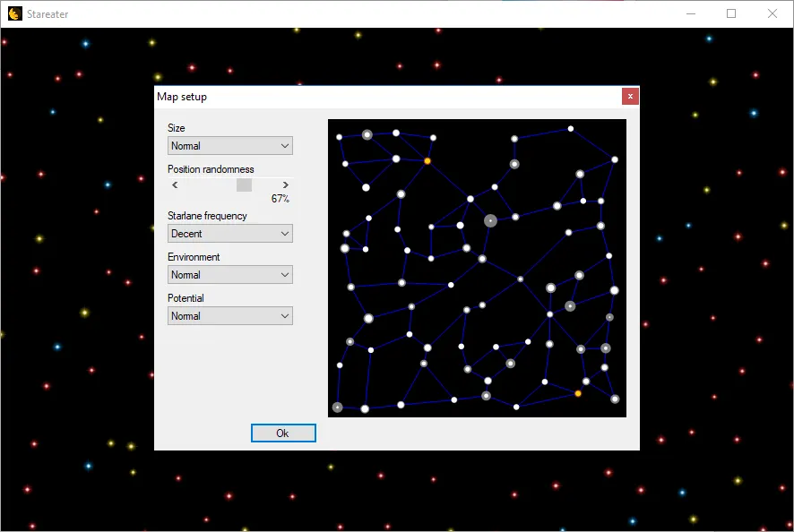Viewport: 794px width, 532px height.
Task: Click the Stareater app icon in the title bar
Action: pos(15,13)
